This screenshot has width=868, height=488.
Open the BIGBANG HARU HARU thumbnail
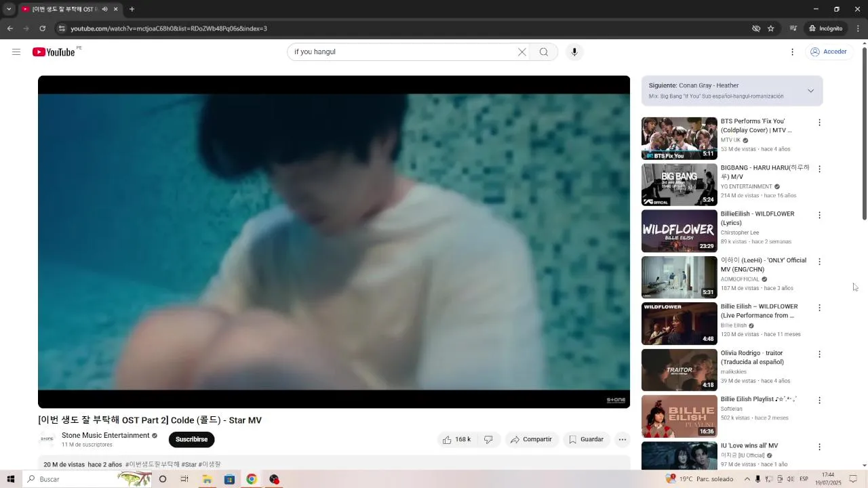679,184
